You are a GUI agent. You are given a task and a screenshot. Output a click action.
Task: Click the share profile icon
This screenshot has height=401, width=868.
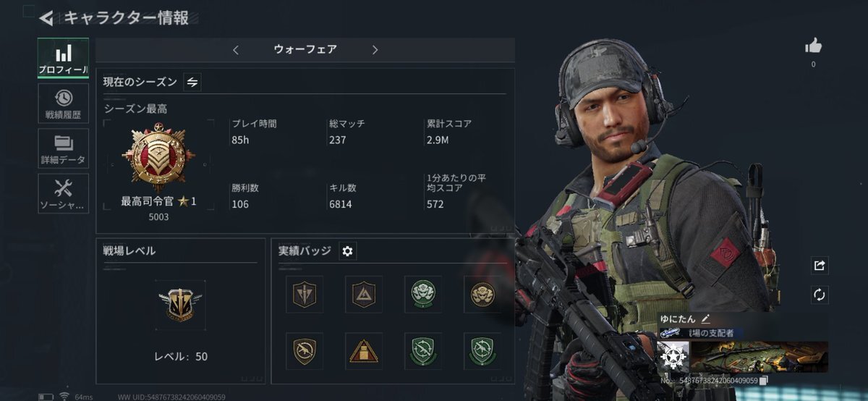pos(820,265)
